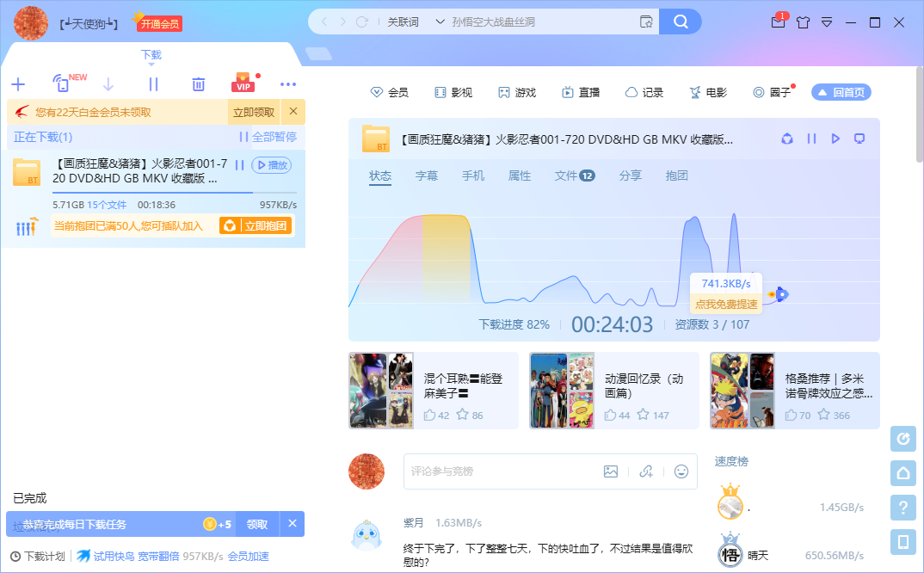Viewport: 924px width, 573px height.
Task: Go forward with the forward arrow
Action: pyautogui.click(x=343, y=22)
